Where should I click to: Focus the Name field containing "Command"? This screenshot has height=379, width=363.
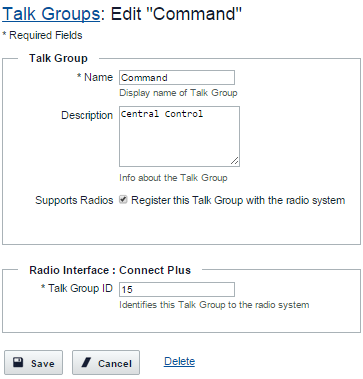tap(177, 77)
